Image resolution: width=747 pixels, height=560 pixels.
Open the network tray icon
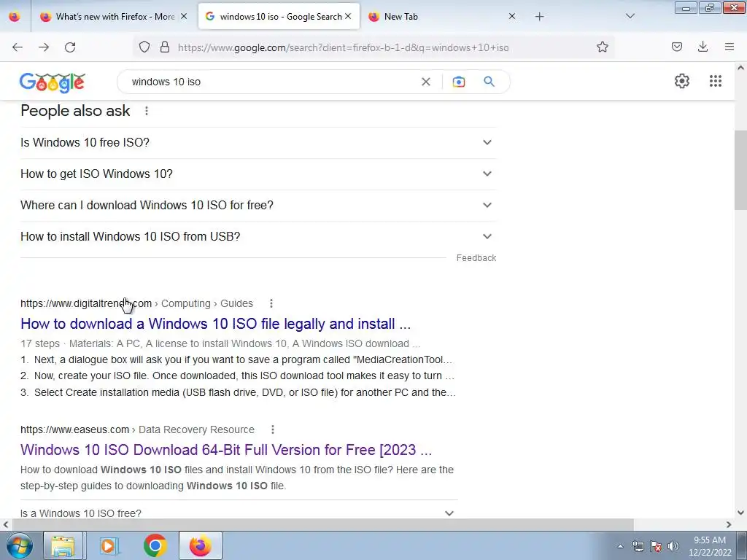click(638, 546)
